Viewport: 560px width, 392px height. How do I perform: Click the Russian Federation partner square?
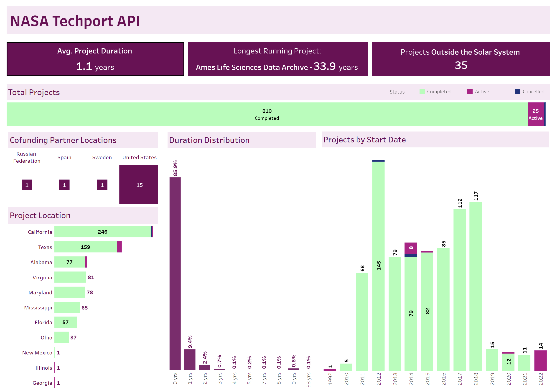tap(27, 185)
